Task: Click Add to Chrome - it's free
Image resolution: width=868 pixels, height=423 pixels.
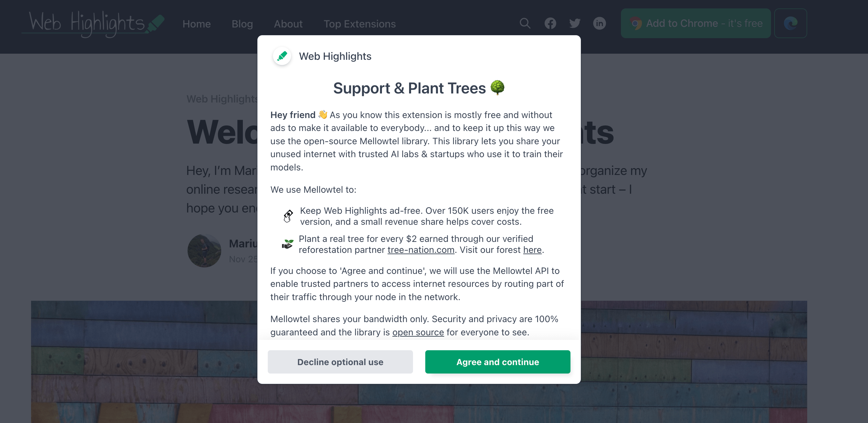Action: pos(696,23)
